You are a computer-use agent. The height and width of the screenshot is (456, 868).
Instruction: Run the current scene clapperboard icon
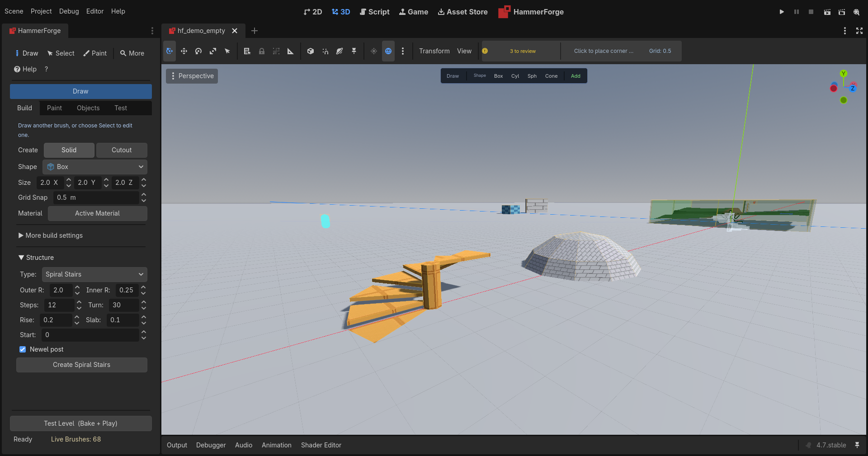coord(827,12)
